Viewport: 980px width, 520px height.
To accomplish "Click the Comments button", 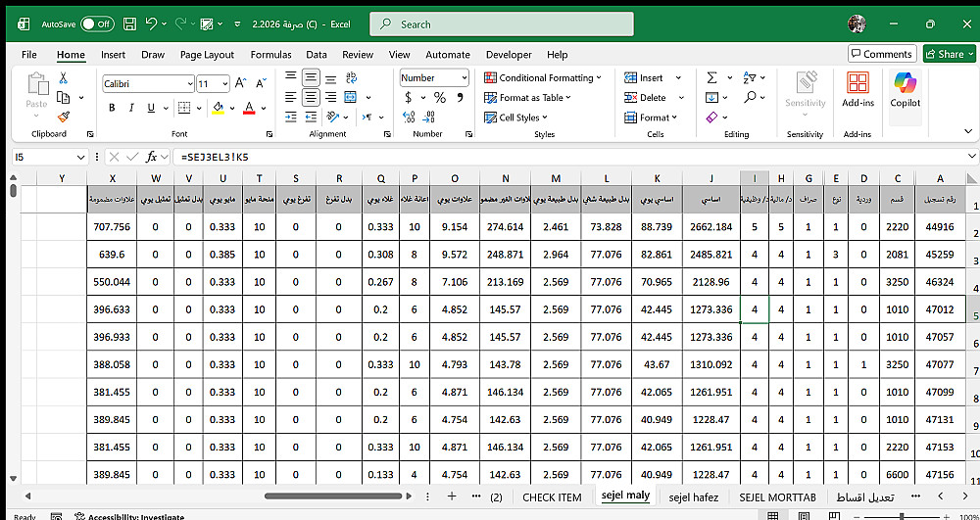I will point(882,55).
